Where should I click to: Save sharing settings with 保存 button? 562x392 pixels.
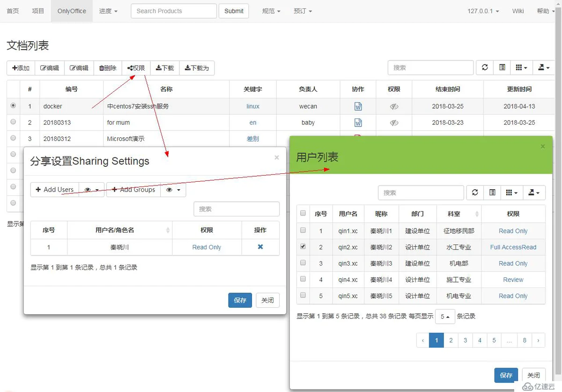[x=240, y=300]
